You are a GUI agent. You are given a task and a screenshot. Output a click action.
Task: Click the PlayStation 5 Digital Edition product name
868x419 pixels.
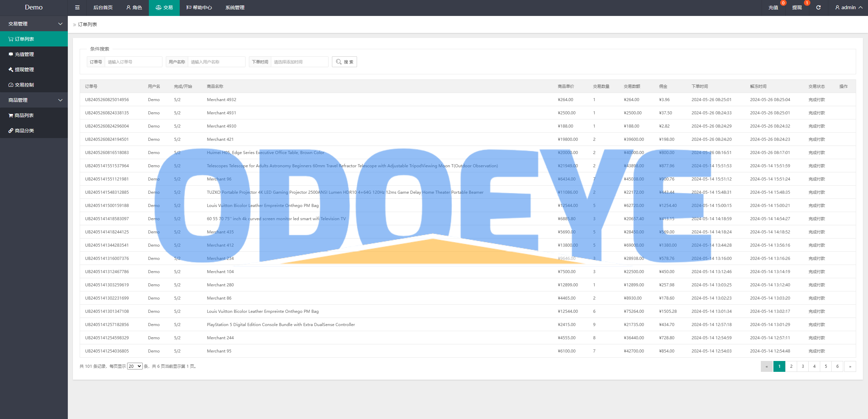(x=281, y=325)
